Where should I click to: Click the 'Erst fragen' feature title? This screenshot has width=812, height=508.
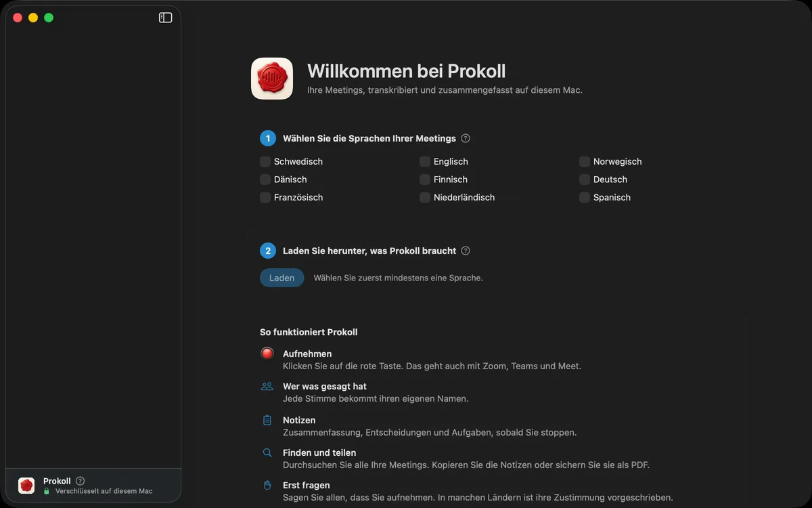pyautogui.click(x=307, y=485)
